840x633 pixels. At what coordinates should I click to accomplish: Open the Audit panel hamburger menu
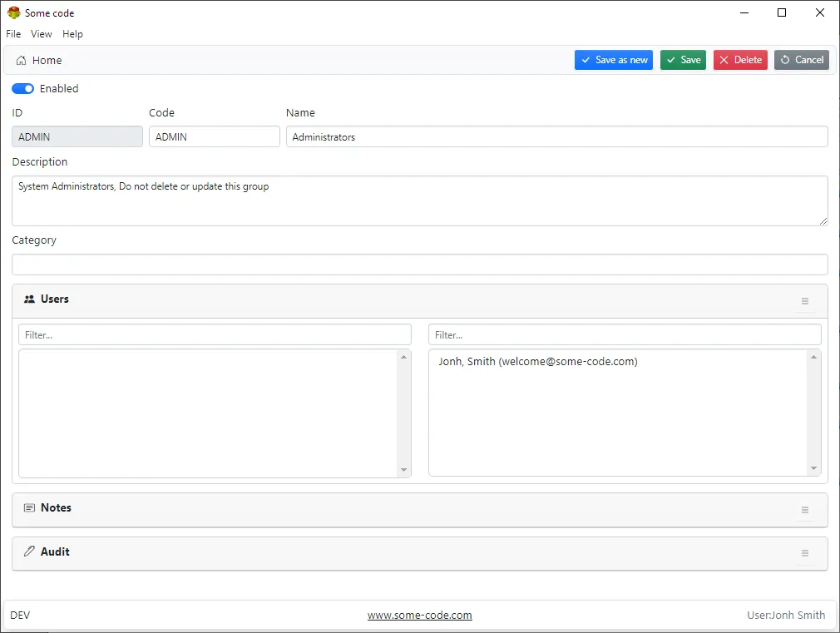click(x=804, y=554)
